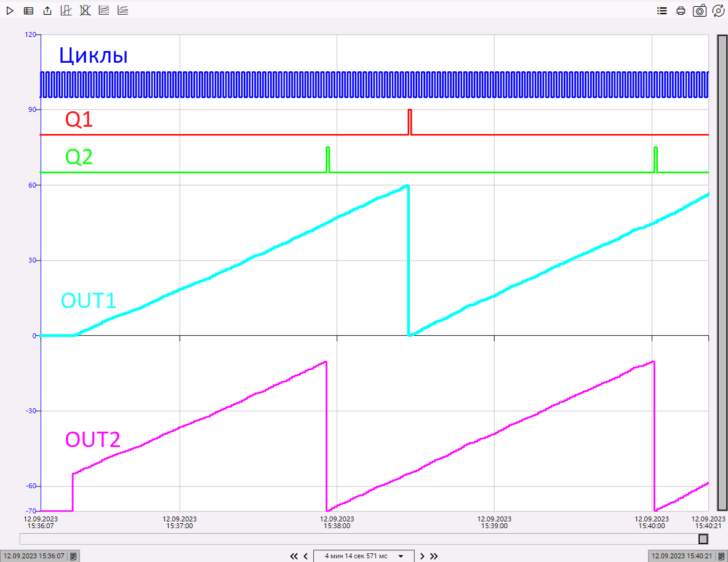Click the export upload icon
Screen dimensions: 728x562
[x=47, y=10]
